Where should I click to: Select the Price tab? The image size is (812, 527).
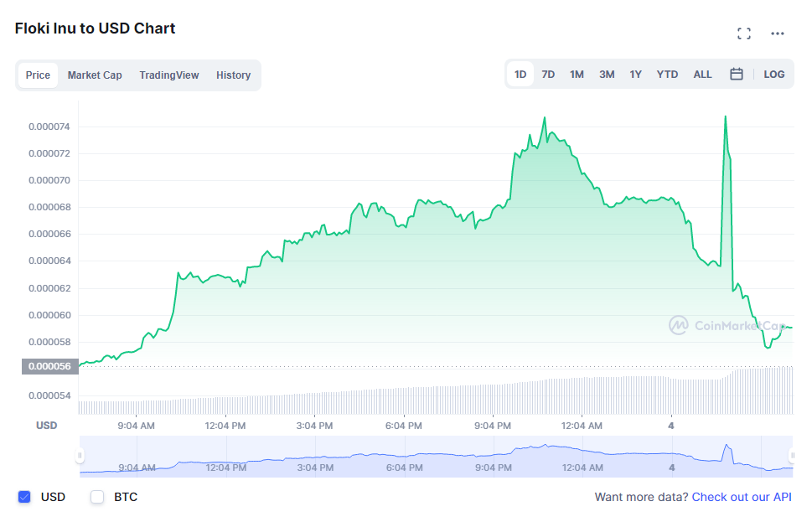point(38,75)
